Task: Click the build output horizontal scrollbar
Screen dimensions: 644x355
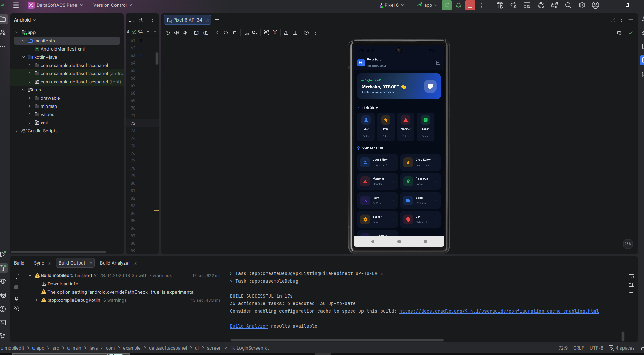Action: (x=337, y=340)
